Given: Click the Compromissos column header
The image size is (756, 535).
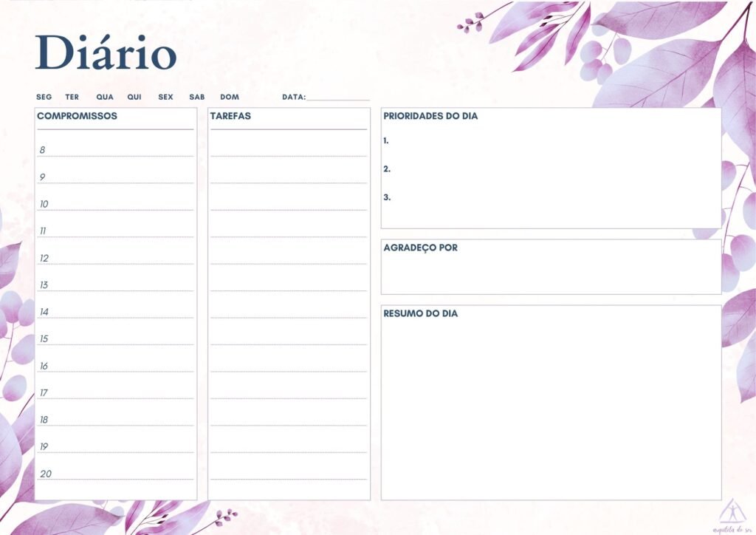Looking at the screenshot, I should (x=77, y=116).
